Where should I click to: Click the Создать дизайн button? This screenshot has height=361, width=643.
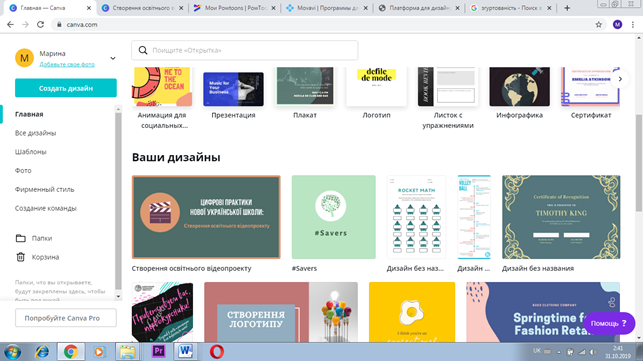(x=66, y=88)
